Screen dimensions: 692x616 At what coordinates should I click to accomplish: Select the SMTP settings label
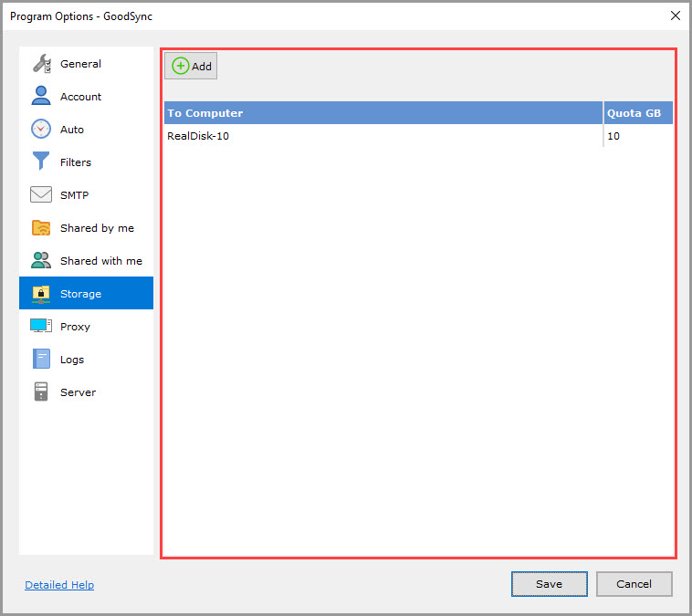click(x=74, y=195)
